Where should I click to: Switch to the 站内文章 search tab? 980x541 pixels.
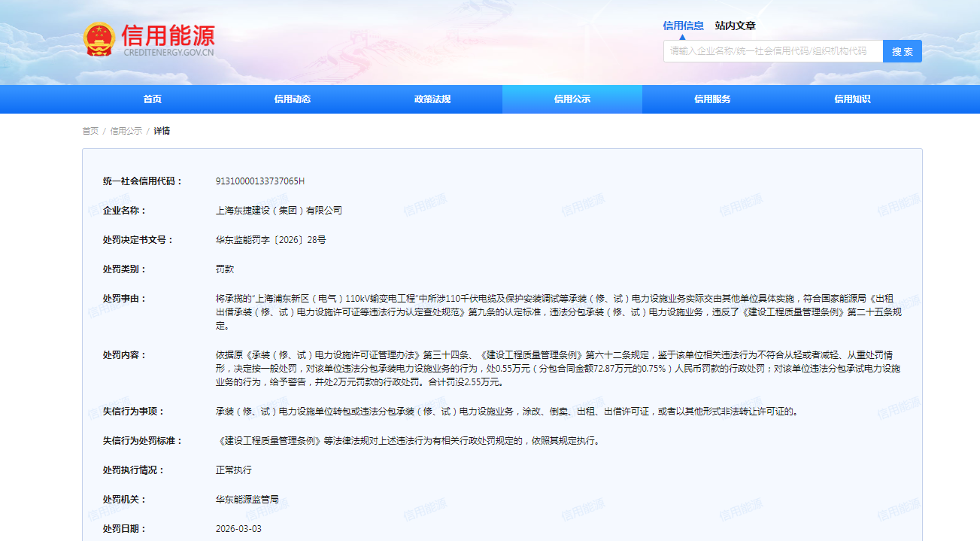735,26
